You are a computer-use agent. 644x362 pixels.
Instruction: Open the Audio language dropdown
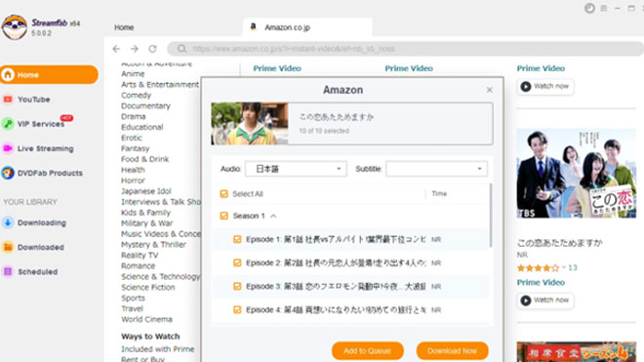pos(296,169)
